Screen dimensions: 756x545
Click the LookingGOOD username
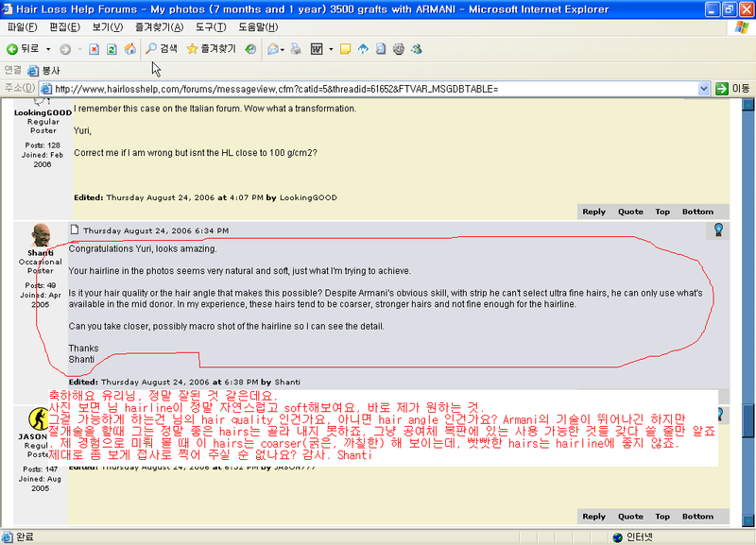pyautogui.click(x=43, y=112)
